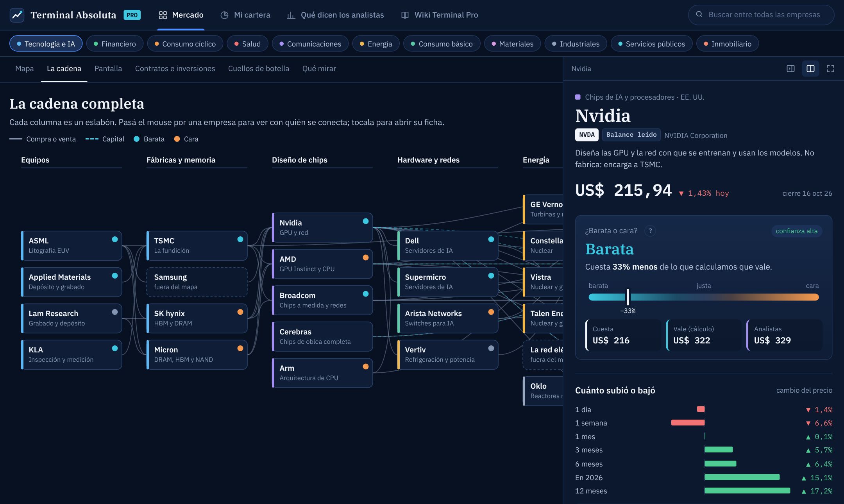Click the help question mark icon

(x=650, y=231)
